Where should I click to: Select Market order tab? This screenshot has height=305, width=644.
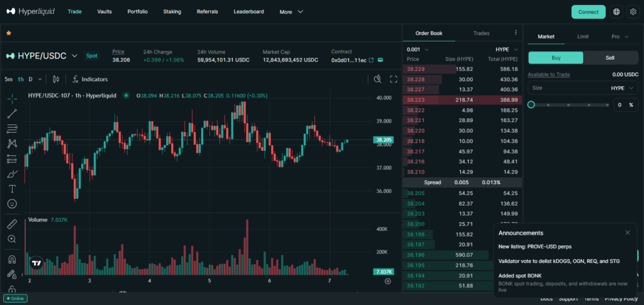(x=546, y=36)
